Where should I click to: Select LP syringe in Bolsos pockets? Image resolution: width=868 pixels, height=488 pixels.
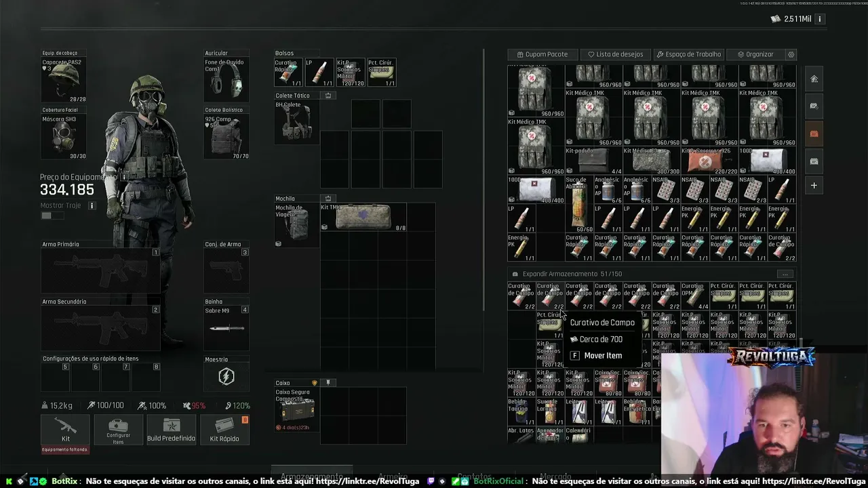click(x=319, y=73)
